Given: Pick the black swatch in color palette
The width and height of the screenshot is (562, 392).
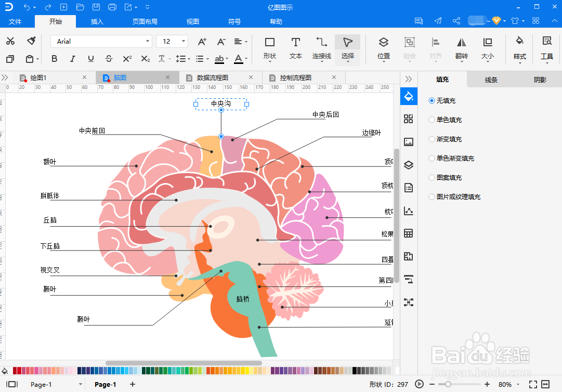Looking at the screenshot, I should pyautogui.click(x=355, y=371).
